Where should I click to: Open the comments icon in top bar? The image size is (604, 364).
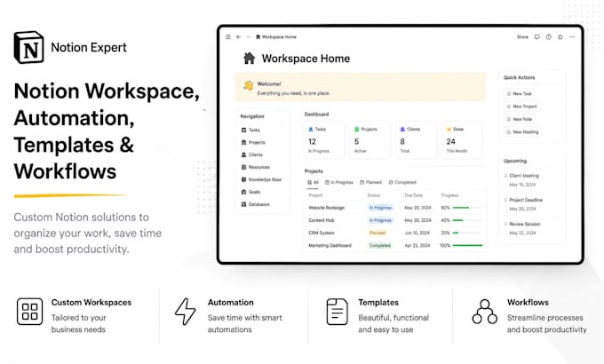(x=537, y=37)
